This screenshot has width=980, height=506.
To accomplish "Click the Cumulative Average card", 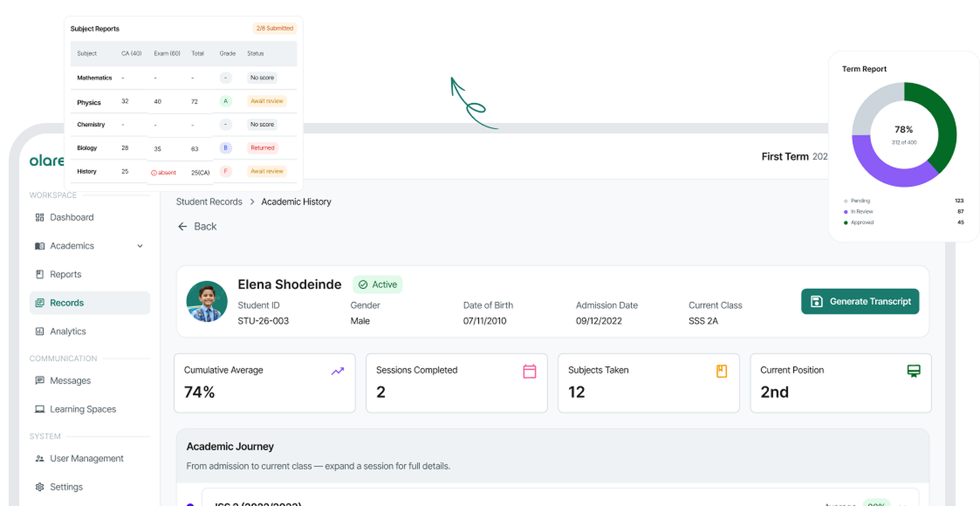I will tap(265, 383).
